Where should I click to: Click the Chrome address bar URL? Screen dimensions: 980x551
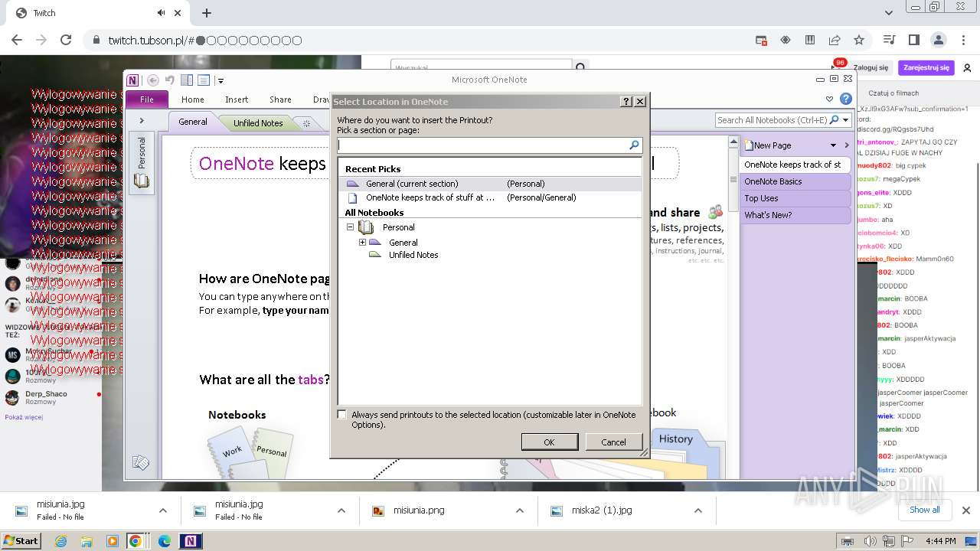[205, 40]
